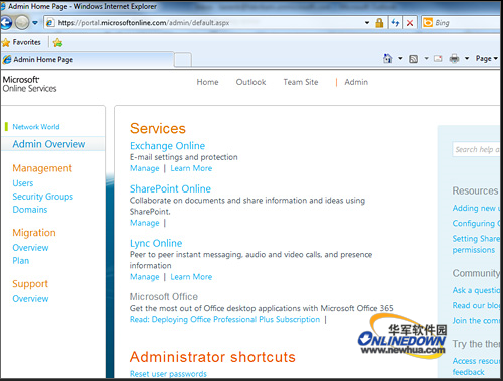Image resolution: width=503 pixels, height=381 pixels.
Task: Open Plan under Migration
Action: coord(21,261)
